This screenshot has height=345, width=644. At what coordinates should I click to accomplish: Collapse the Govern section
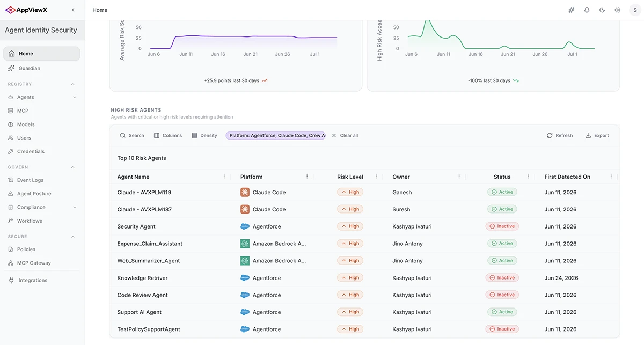(x=73, y=167)
